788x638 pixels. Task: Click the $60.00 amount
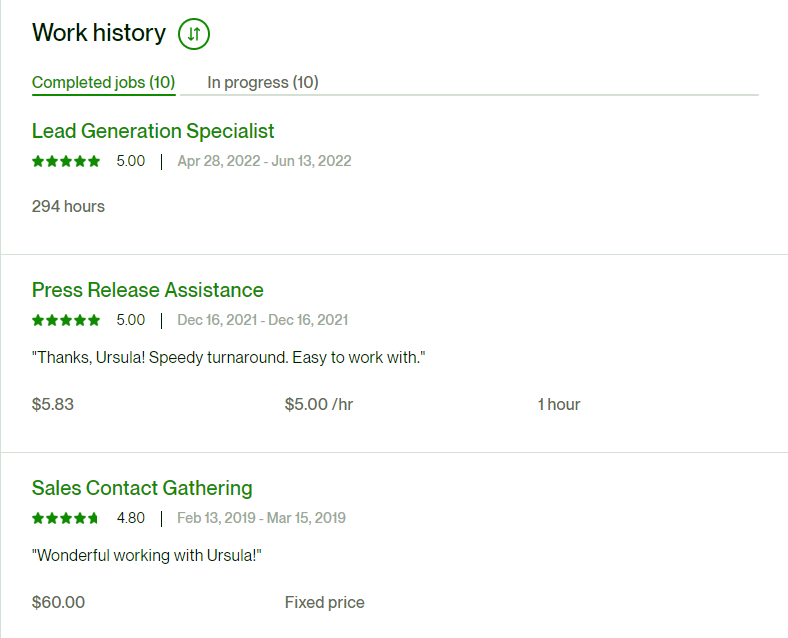pos(58,602)
